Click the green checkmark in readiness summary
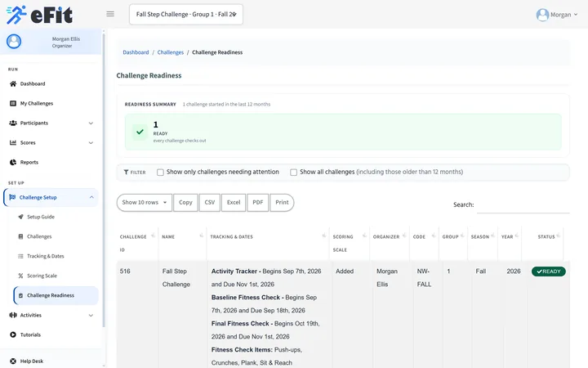 [140, 132]
